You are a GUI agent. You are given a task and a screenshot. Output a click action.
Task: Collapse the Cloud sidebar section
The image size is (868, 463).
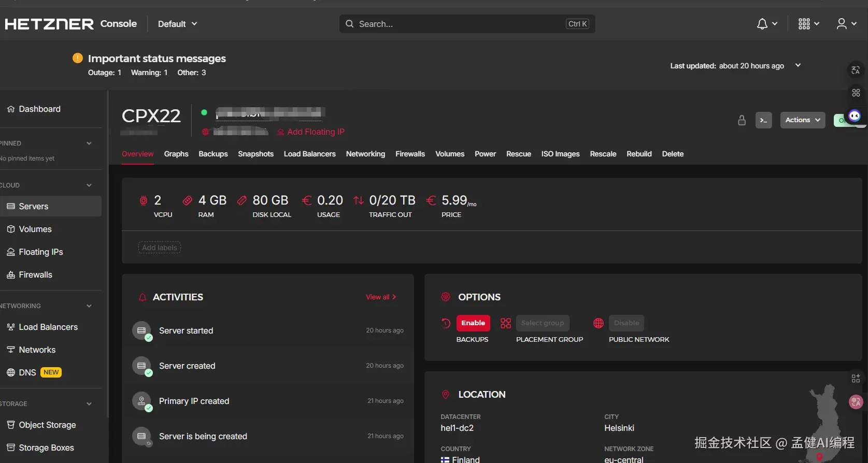point(89,185)
